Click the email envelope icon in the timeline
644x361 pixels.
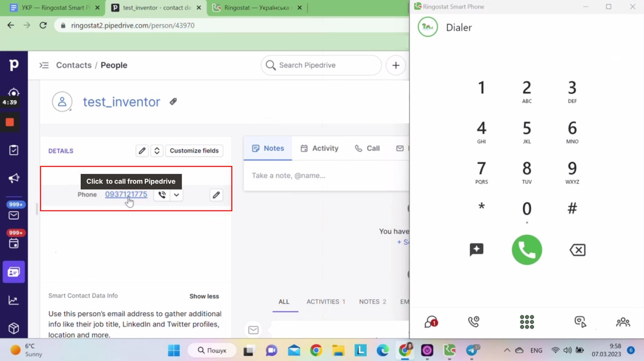pos(253,330)
